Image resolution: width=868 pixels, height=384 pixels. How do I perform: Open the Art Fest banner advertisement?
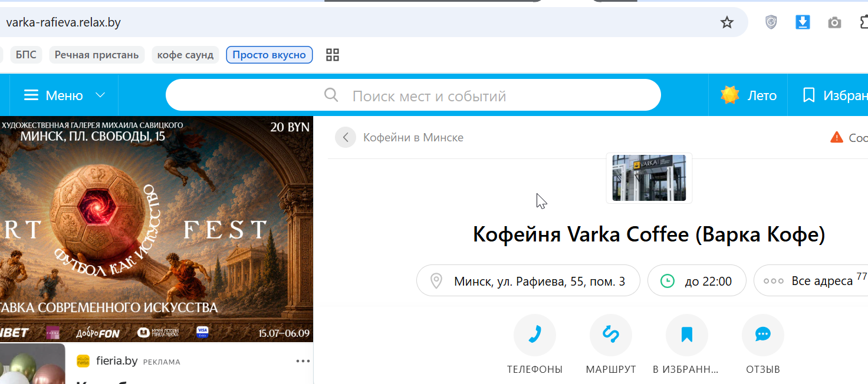(x=156, y=229)
